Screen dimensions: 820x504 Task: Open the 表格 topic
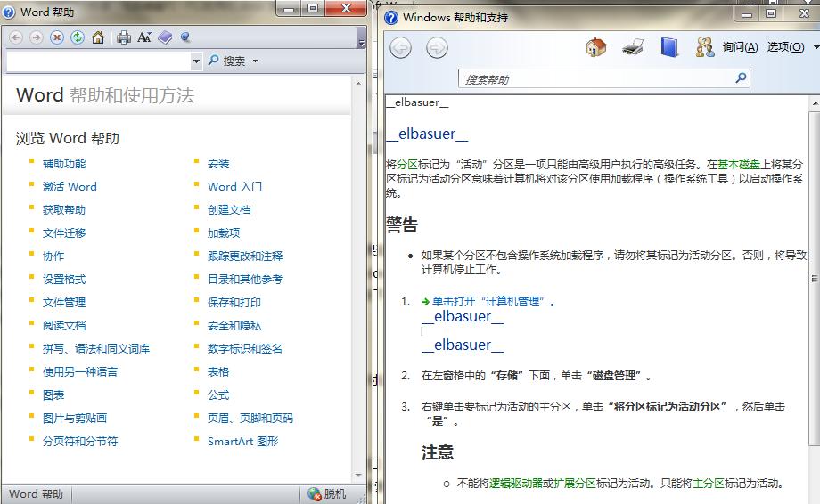[x=218, y=372]
